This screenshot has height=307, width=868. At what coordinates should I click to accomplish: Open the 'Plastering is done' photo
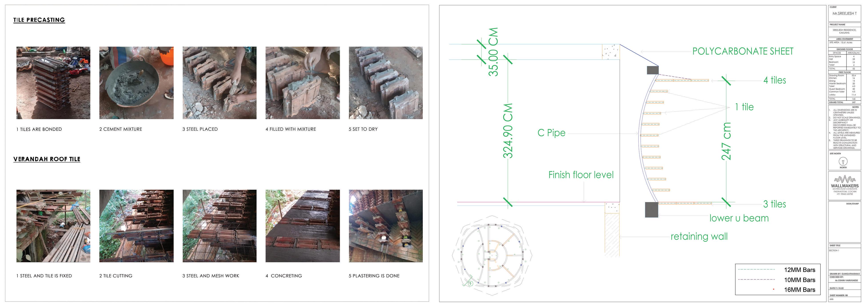tap(386, 226)
